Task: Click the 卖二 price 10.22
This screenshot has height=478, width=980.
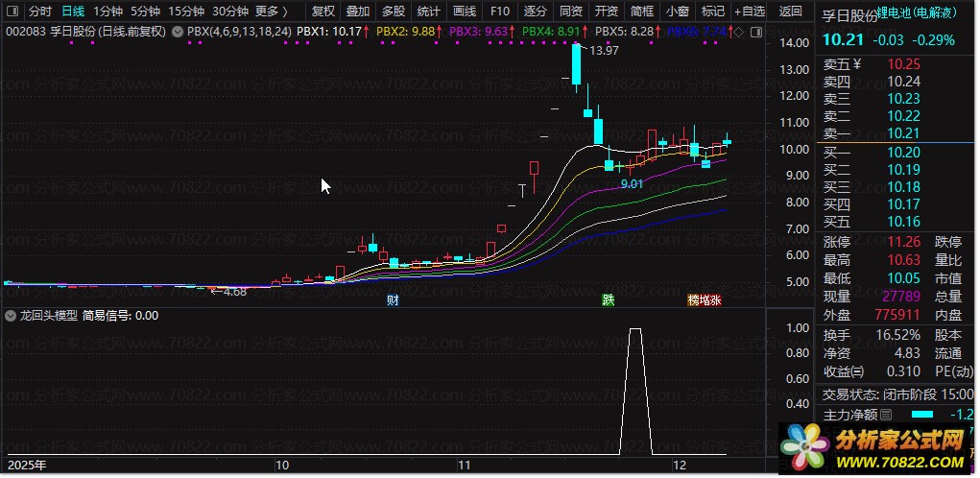Action: click(904, 116)
